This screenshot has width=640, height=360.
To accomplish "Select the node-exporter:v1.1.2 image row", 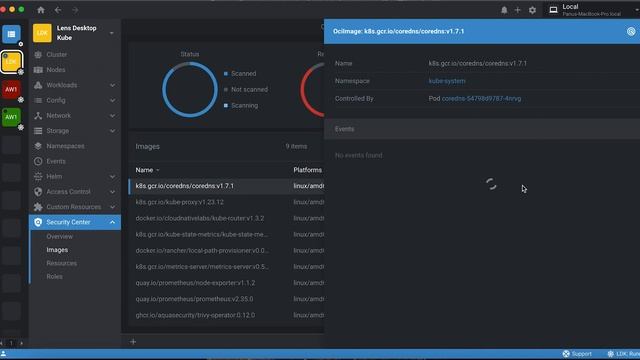I will 226,283.
